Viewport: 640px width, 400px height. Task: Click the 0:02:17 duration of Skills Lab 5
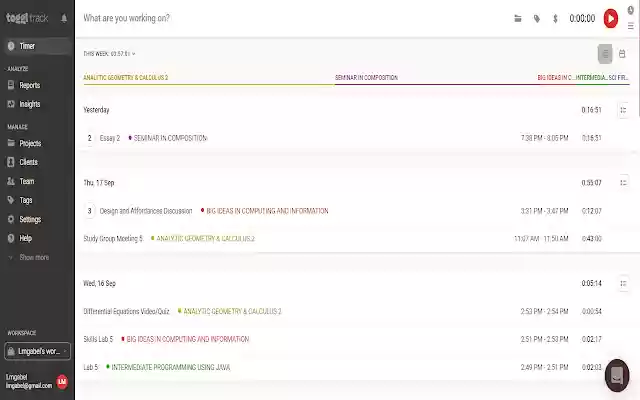pos(591,339)
